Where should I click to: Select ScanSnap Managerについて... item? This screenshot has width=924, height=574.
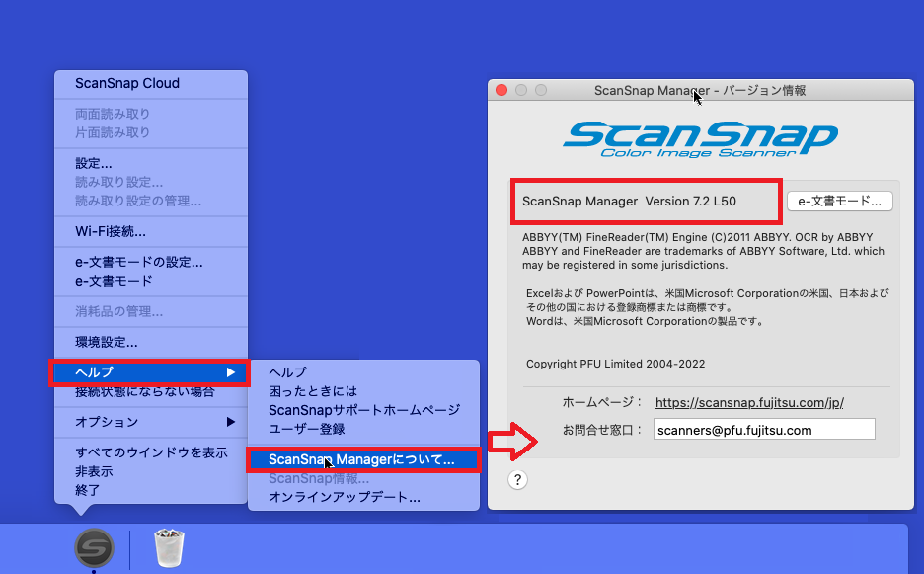pyautogui.click(x=363, y=459)
